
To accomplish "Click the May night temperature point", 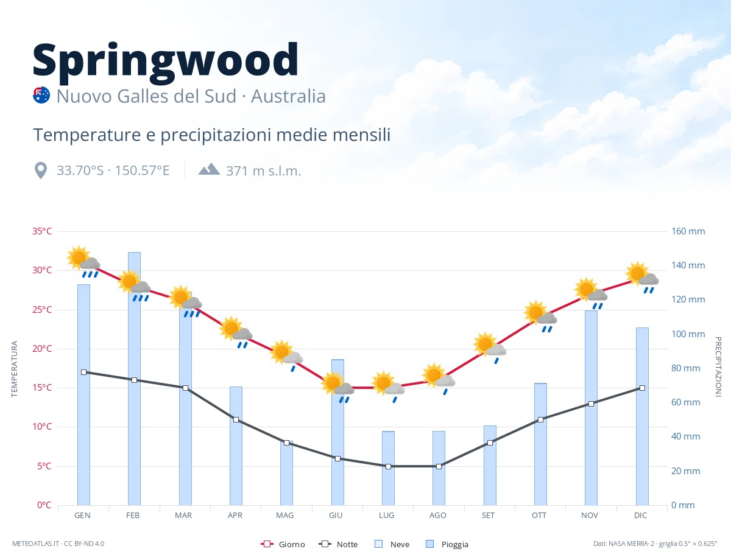I will (x=286, y=443).
